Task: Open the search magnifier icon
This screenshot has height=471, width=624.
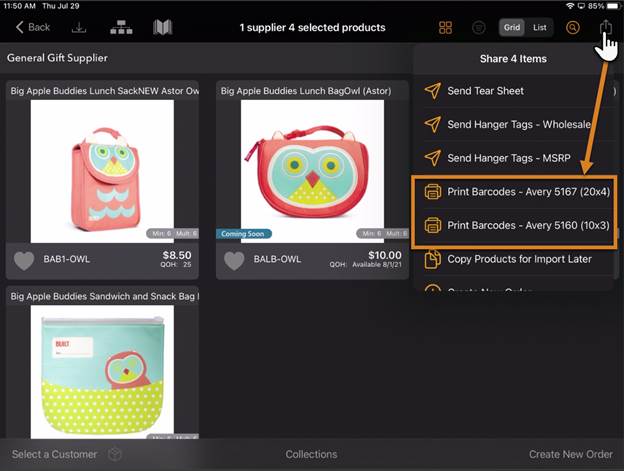Action: [x=573, y=27]
